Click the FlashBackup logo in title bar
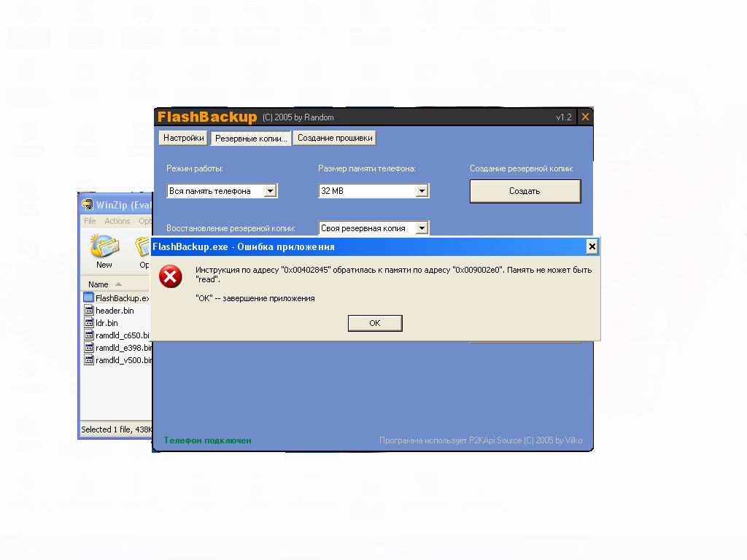Screen dimensions: 747x560 tap(207, 117)
